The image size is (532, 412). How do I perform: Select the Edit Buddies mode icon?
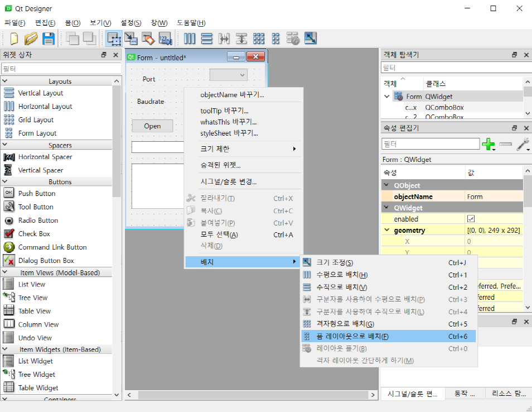(148, 39)
